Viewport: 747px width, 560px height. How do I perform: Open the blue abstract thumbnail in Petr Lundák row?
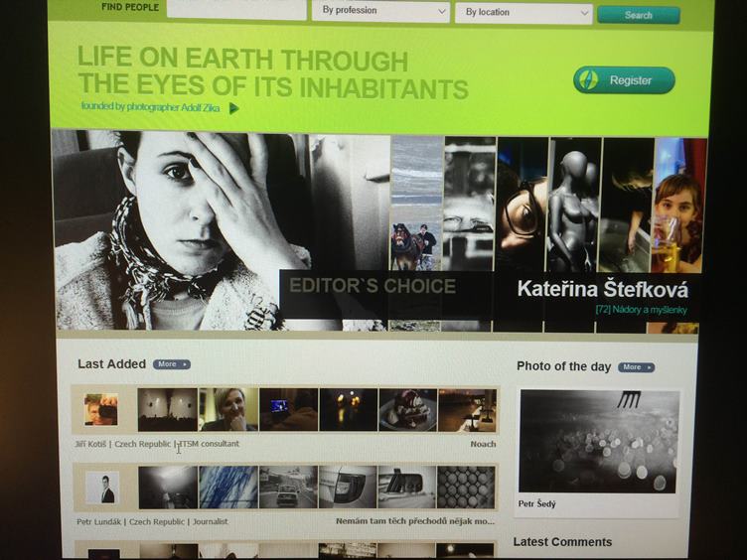click(x=227, y=488)
